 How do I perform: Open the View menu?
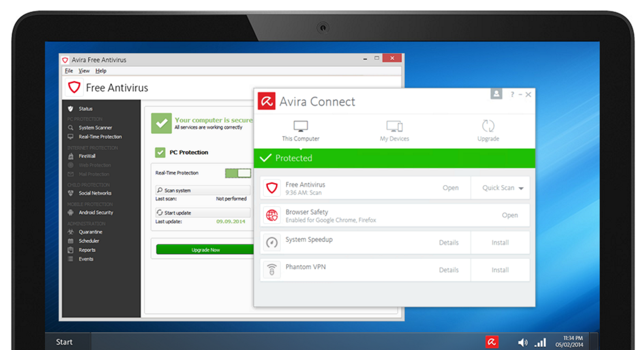pyautogui.click(x=84, y=71)
